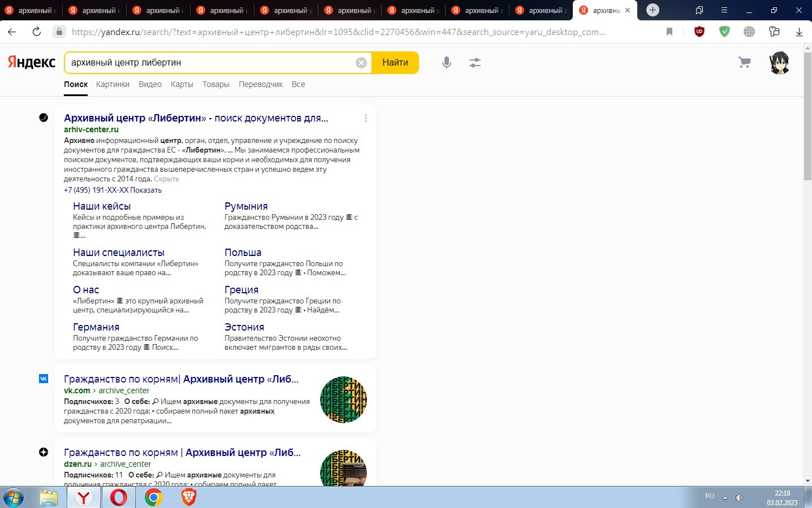Open Windows Start button
This screenshot has height=508, width=812.
[x=14, y=497]
